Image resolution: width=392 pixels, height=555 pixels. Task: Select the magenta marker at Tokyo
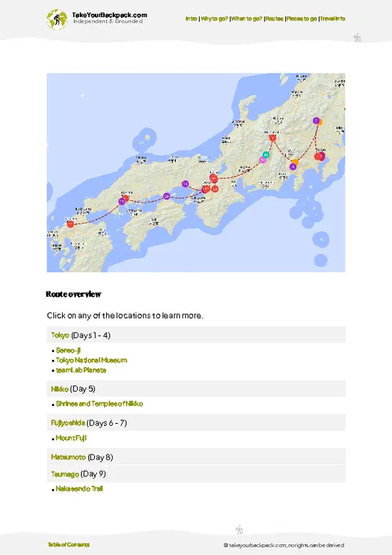click(322, 156)
